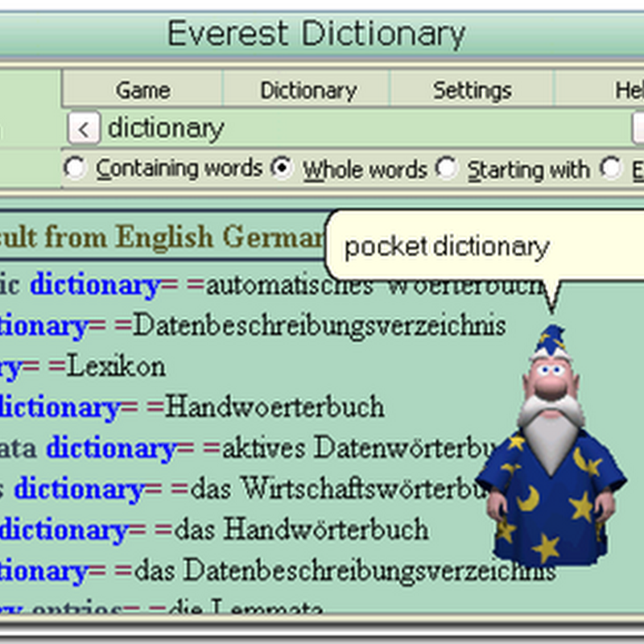This screenshot has width=644, height=644.
Task: Select the Starting with radio button
Action: click(x=447, y=168)
